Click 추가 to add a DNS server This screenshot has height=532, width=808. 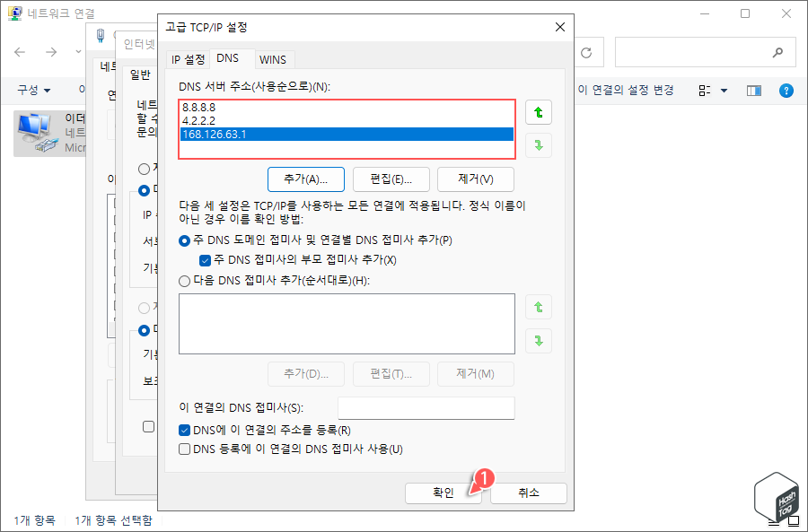[x=304, y=179]
